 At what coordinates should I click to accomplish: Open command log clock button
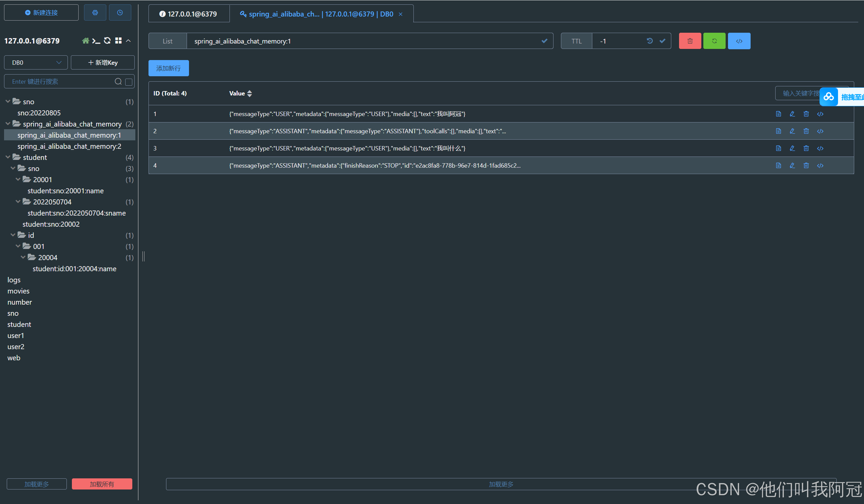click(x=120, y=13)
